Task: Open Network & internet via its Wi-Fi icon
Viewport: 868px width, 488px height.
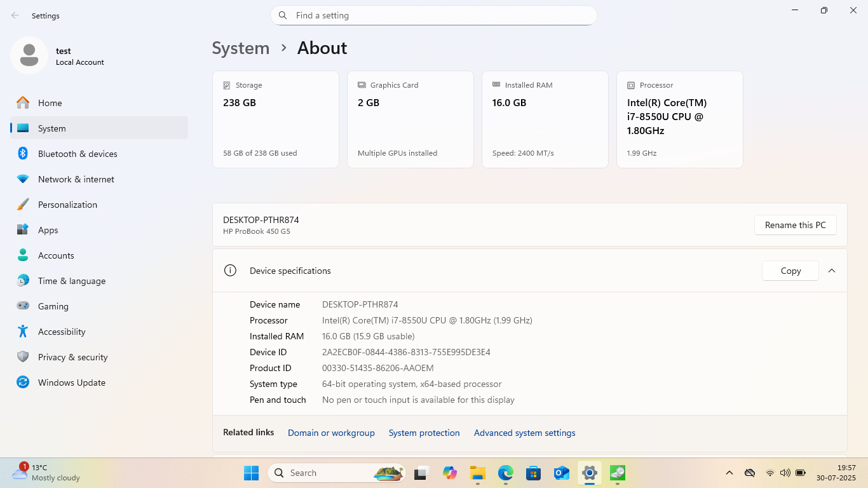Action: 23,179
